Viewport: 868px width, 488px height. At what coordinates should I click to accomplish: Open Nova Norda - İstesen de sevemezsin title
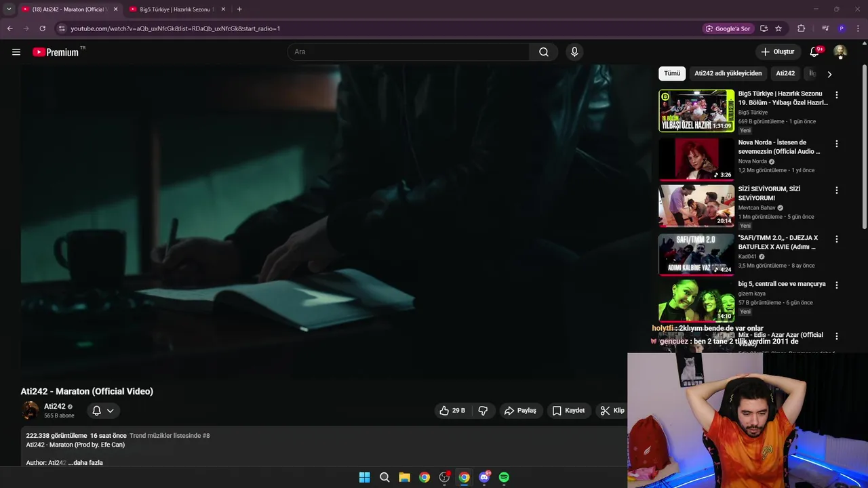point(781,147)
